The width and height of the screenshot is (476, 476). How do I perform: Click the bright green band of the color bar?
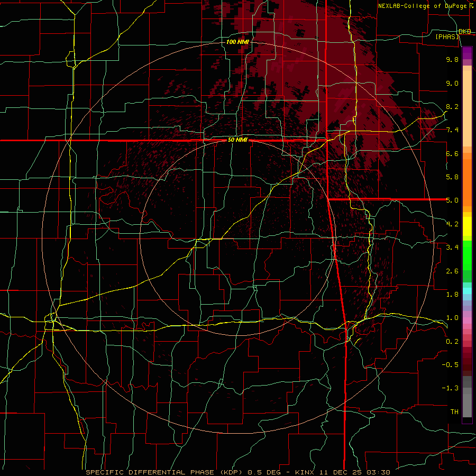(x=467, y=255)
